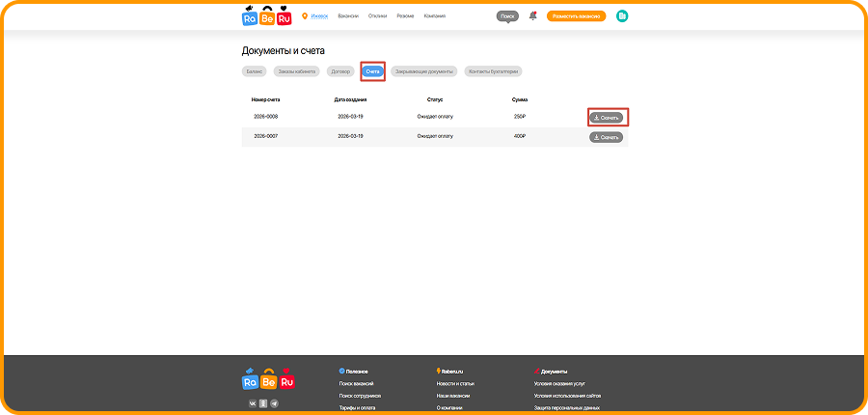Open the notifications bell
Image resolution: width=868 pixels, height=415 pixels.
click(x=532, y=16)
